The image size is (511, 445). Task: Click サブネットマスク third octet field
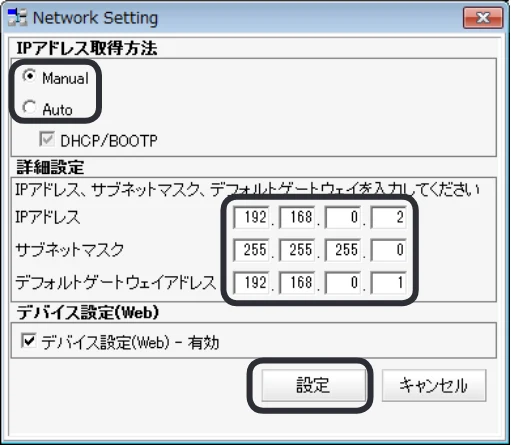click(x=343, y=250)
